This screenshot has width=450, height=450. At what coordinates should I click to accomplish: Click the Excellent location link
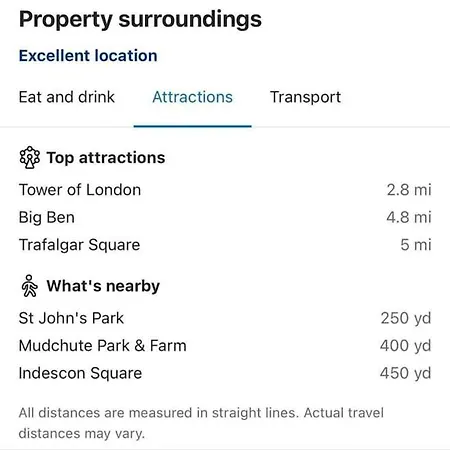coord(88,55)
